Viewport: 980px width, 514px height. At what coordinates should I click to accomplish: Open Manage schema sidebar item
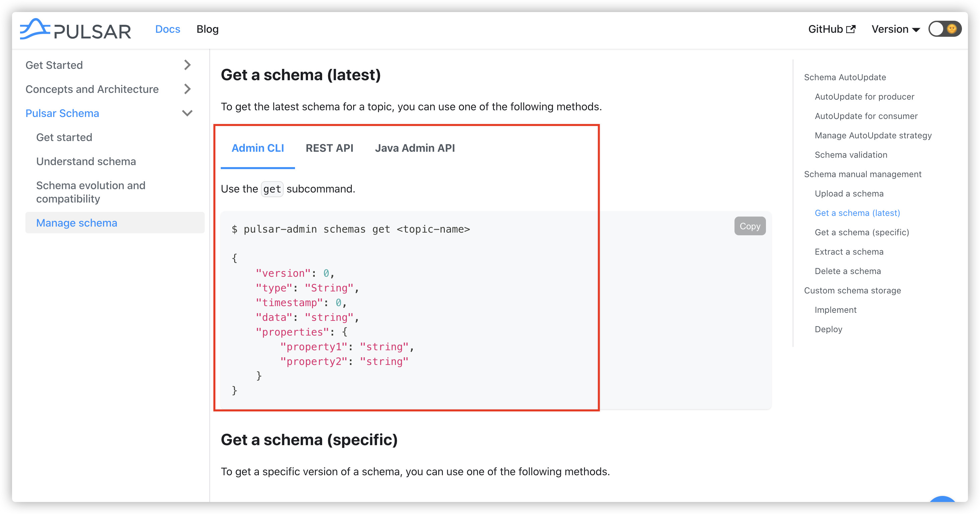(x=77, y=223)
